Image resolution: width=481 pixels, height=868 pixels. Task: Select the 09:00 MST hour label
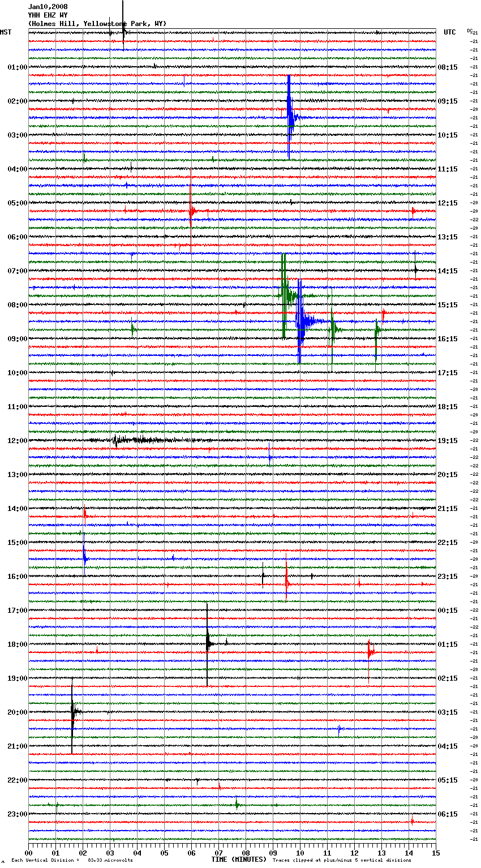click(x=18, y=339)
